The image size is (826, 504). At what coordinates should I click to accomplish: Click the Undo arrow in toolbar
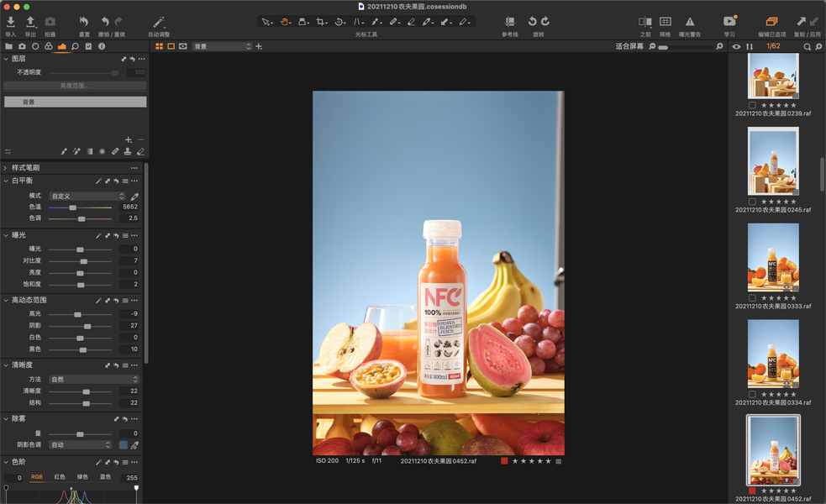[x=105, y=22]
